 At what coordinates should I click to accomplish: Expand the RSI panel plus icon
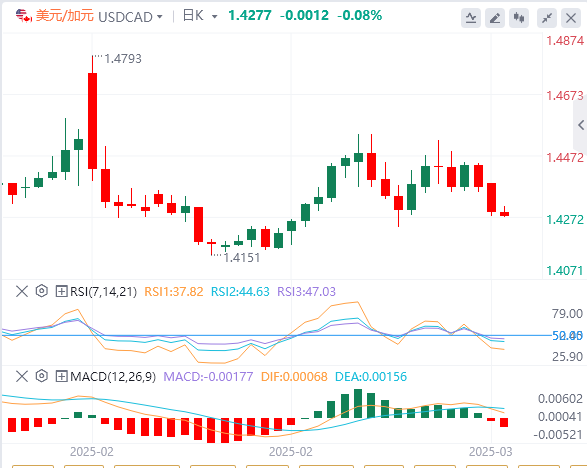click(x=61, y=291)
